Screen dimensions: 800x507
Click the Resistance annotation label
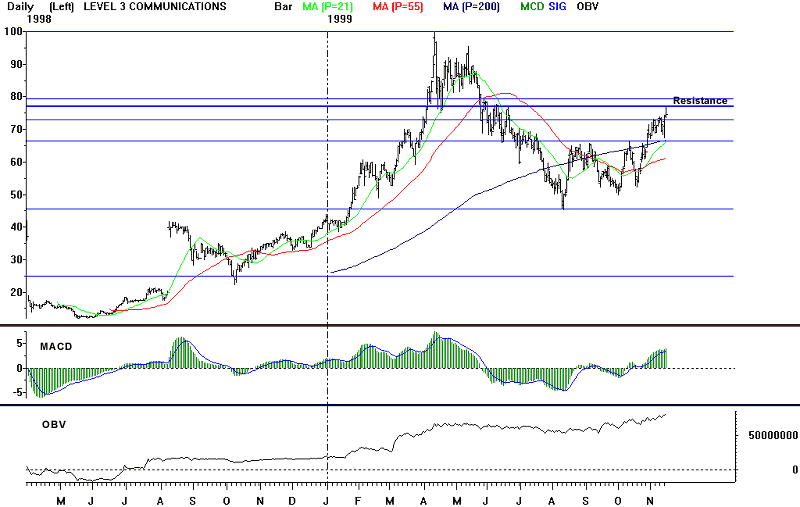[700, 100]
